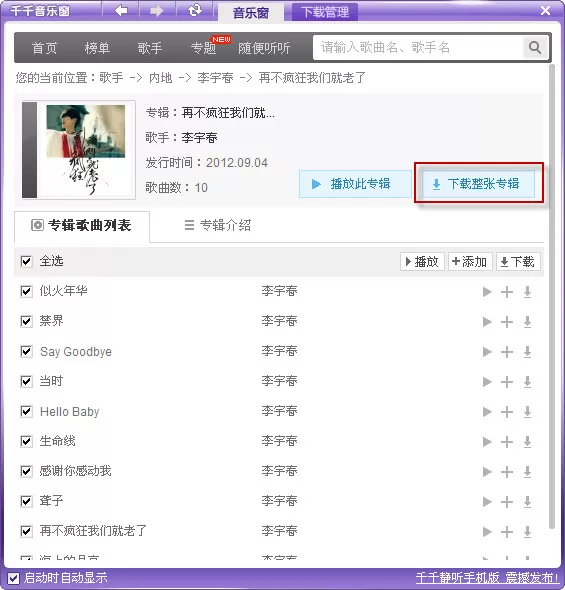
Task: Uncheck the 生命线 checkbox
Action: pos(26,441)
